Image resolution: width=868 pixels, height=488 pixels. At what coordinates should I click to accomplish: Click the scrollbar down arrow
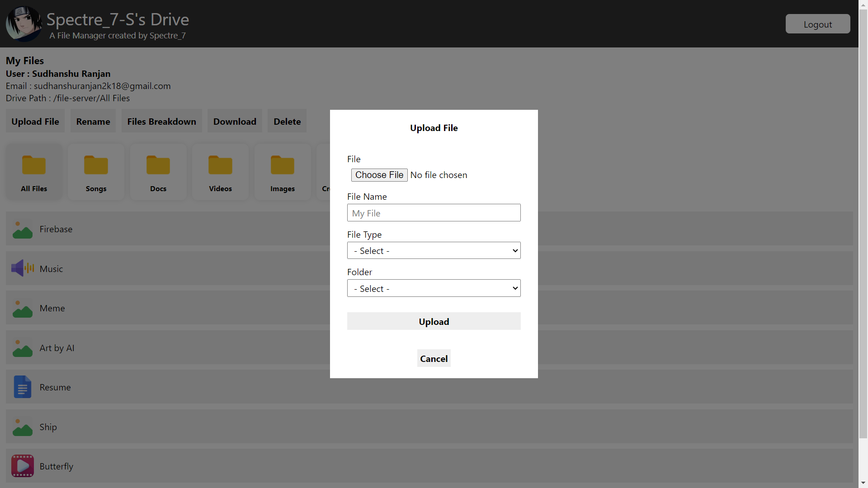pos(863,483)
